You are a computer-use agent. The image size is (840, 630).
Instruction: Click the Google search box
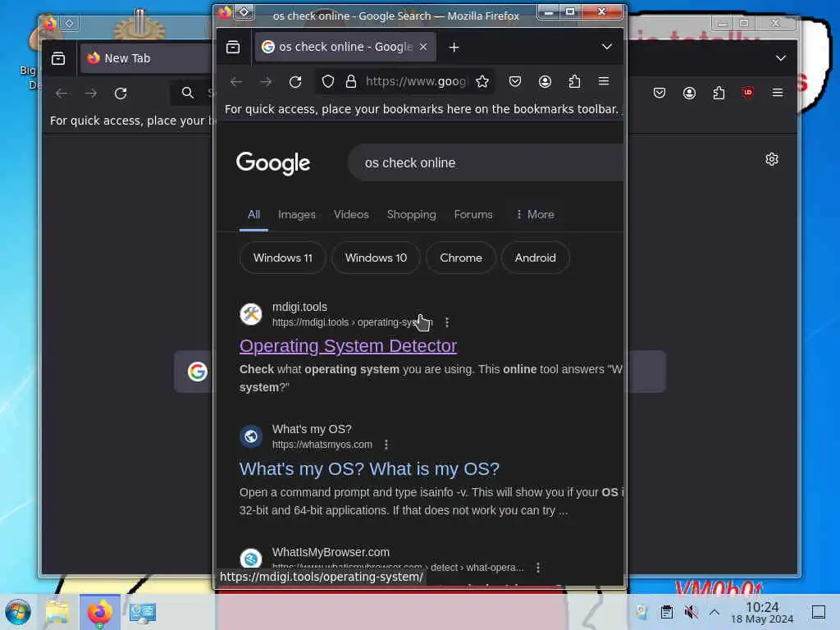pos(486,163)
